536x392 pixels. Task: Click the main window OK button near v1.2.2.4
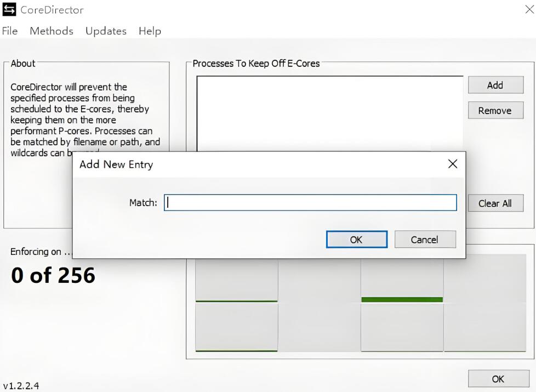point(498,379)
